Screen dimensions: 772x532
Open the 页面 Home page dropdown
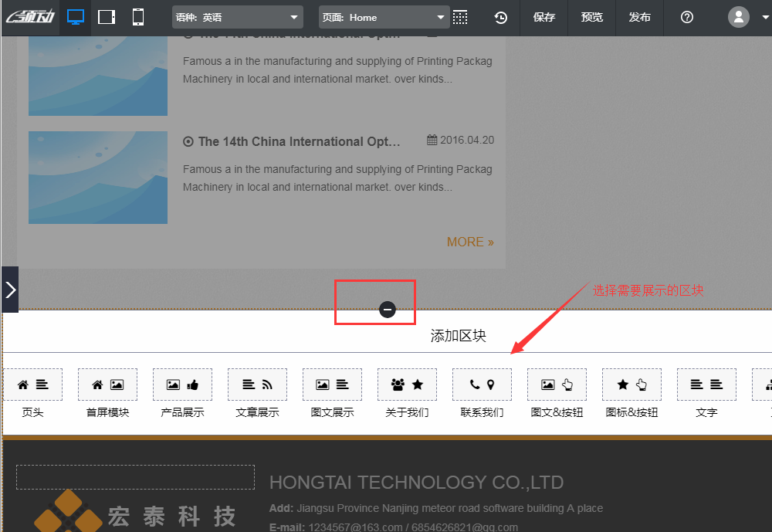point(384,17)
